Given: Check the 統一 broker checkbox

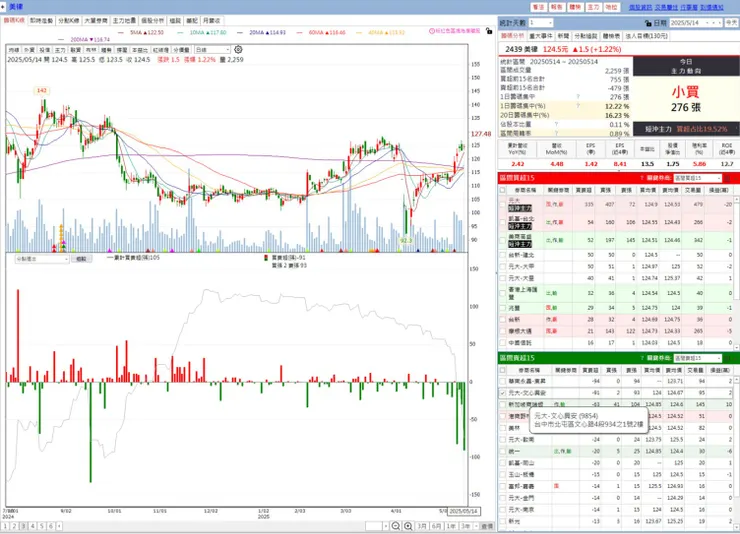Looking at the screenshot, I should tap(503, 451).
